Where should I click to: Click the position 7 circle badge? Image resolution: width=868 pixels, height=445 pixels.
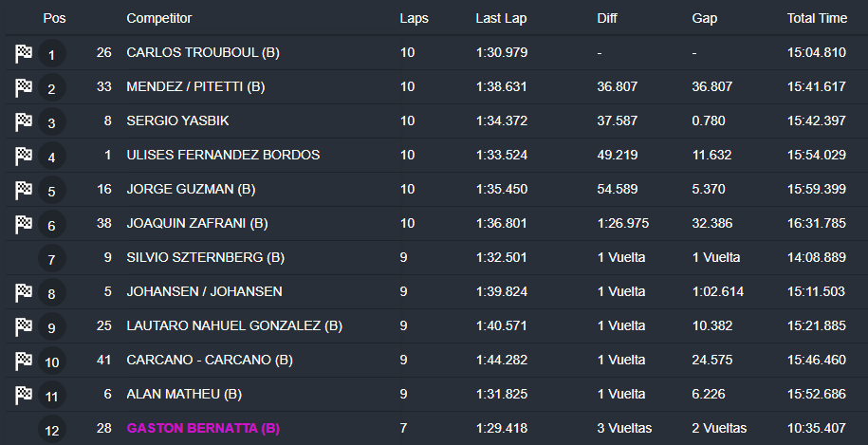(x=51, y=259)
